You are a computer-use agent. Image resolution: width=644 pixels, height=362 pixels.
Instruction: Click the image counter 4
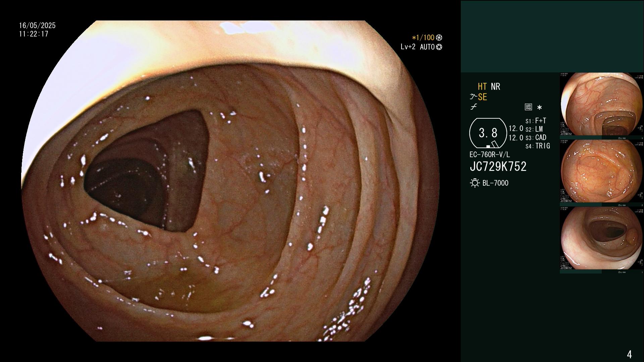629,354
